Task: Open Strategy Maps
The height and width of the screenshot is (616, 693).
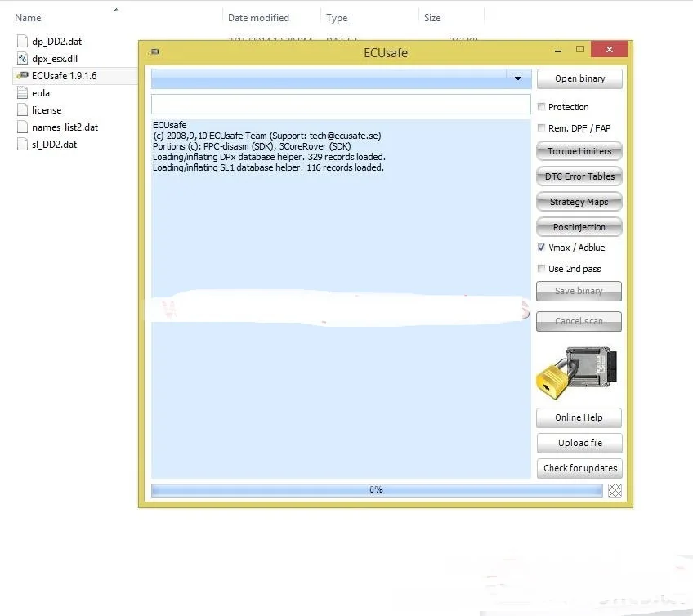Action: (x=579, y=202)
